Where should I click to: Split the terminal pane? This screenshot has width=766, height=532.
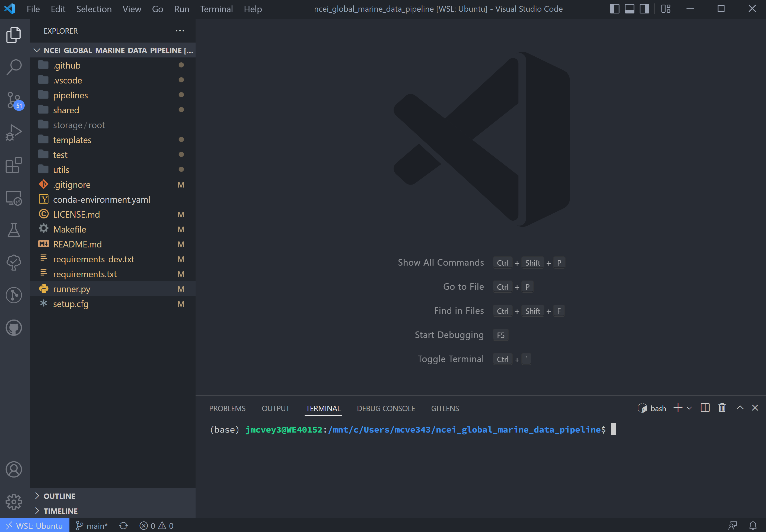(x=705, y=408)
